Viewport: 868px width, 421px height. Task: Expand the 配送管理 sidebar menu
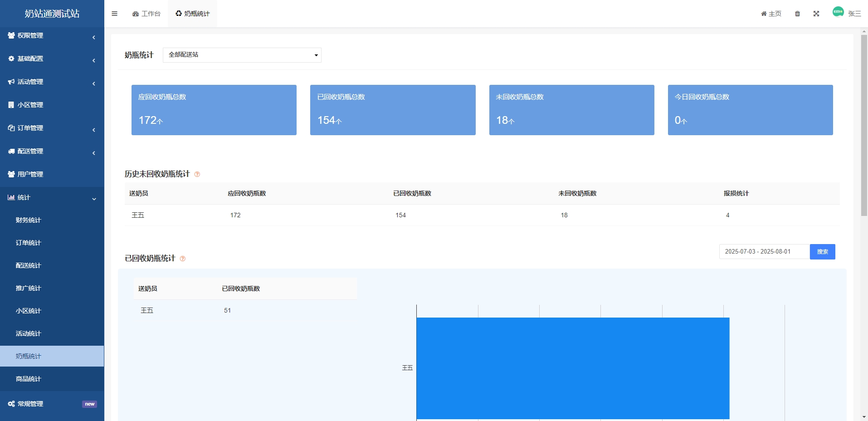click(x=52, y=151)
